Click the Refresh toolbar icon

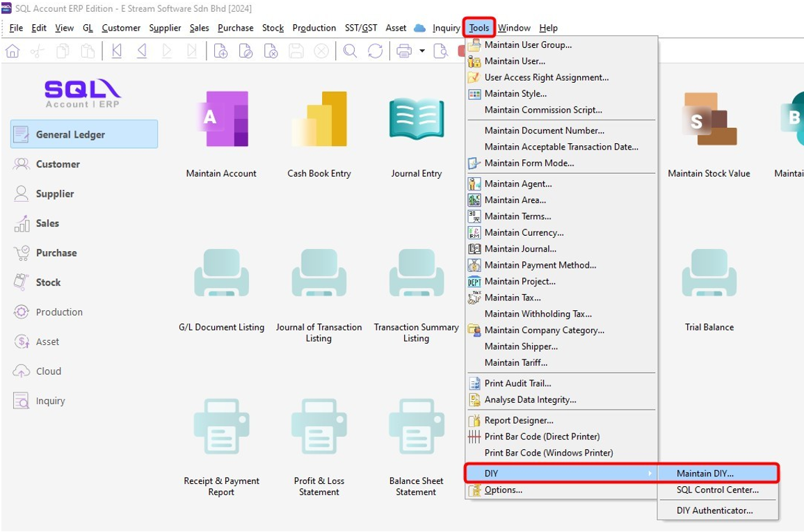click(376, 51)
